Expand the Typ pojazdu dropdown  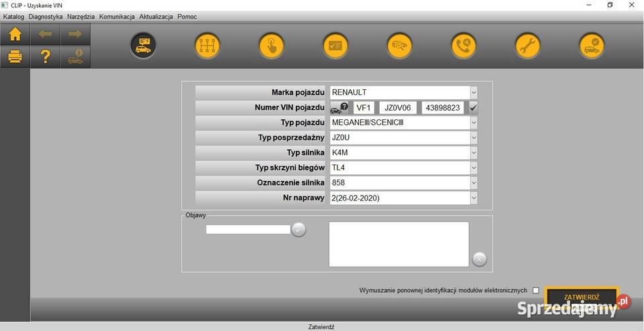474,122
